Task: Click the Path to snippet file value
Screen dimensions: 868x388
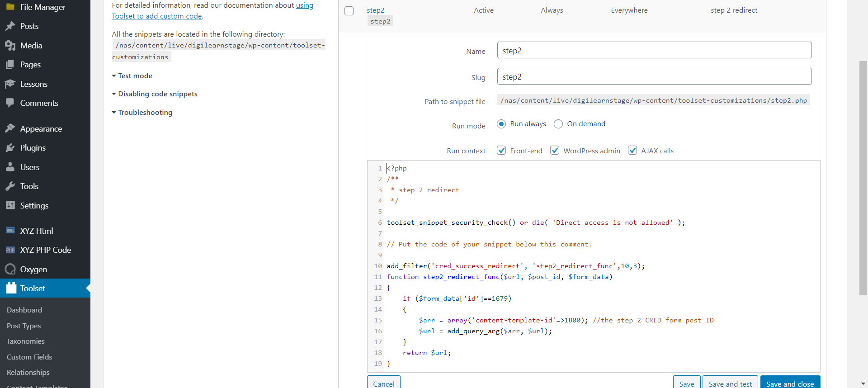Action: pyautogui.click(x=653, y=100)
